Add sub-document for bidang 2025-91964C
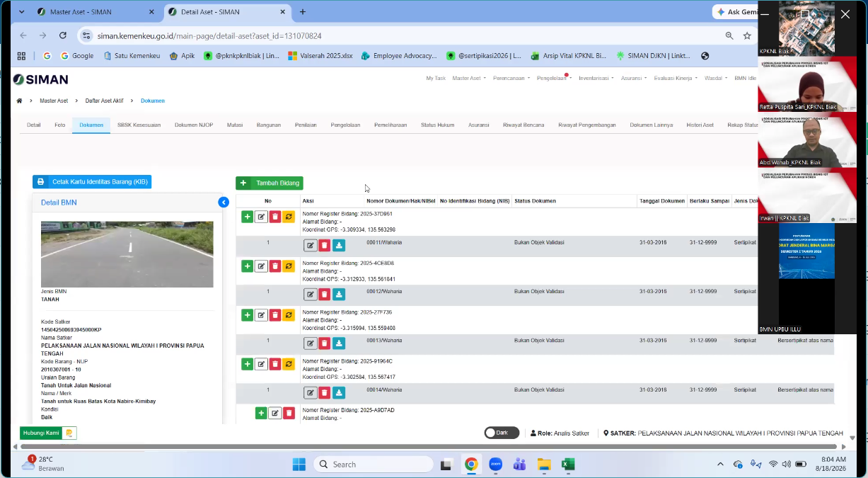The image size is (868, 478). [x=247, y=364]
